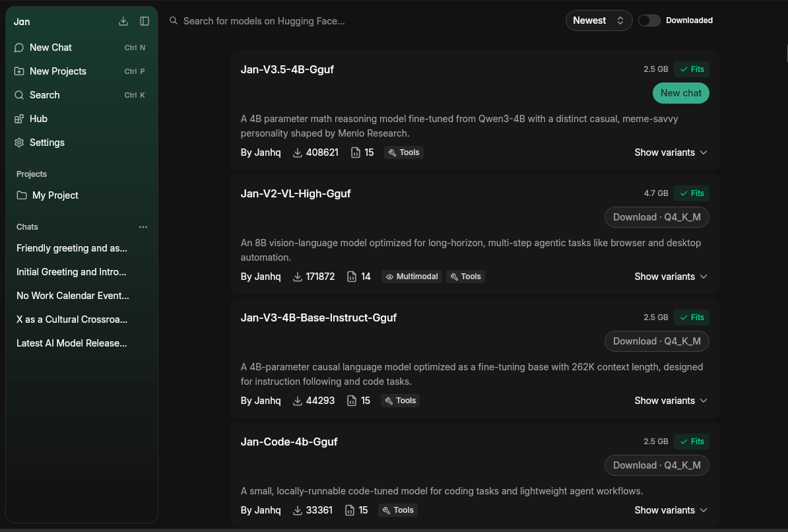The width and height of the screenshot is (788, 532).
Task: Open New Chat from the sidebar
Action: tap(82, 48)
